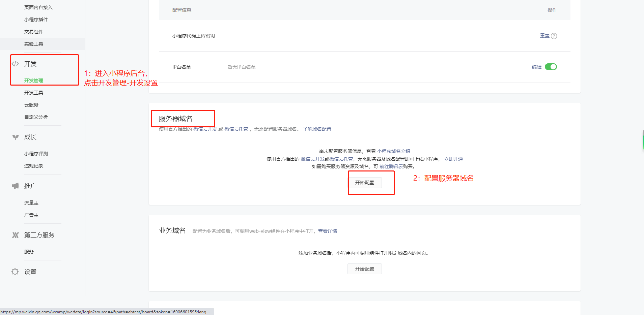Click 开始配置 under 业务域名

[x=364, y=269]
